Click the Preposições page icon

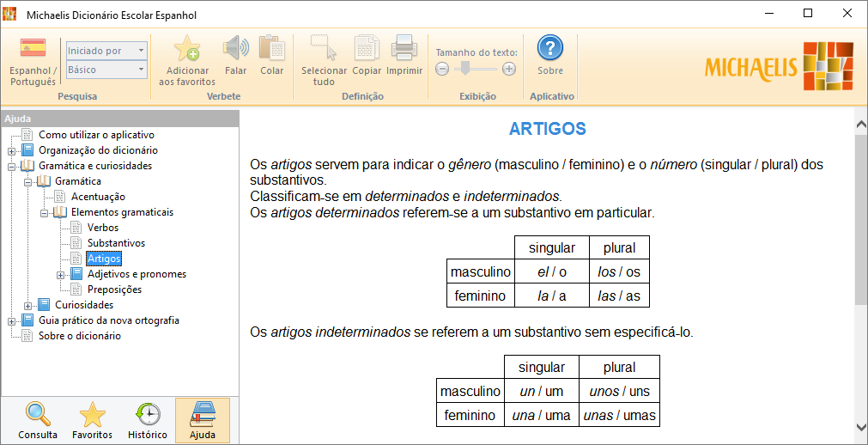pyautogui.click(x=76, y=290)
